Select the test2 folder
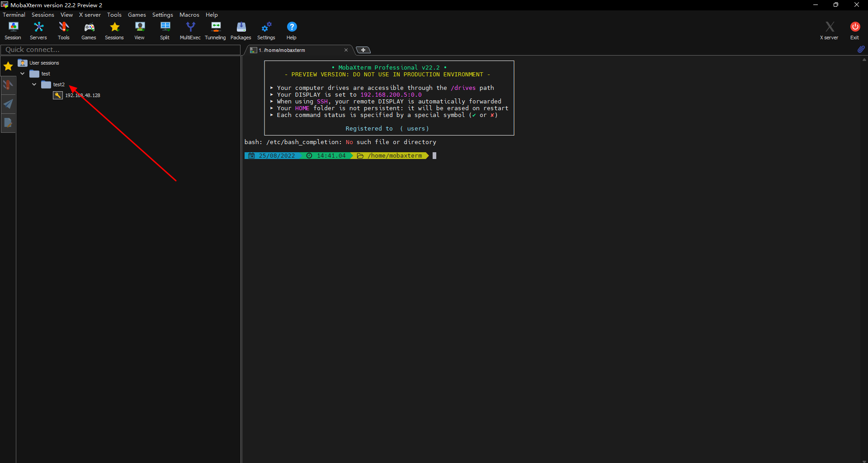Viewport: 868px width, 463px height. point(59,84)
